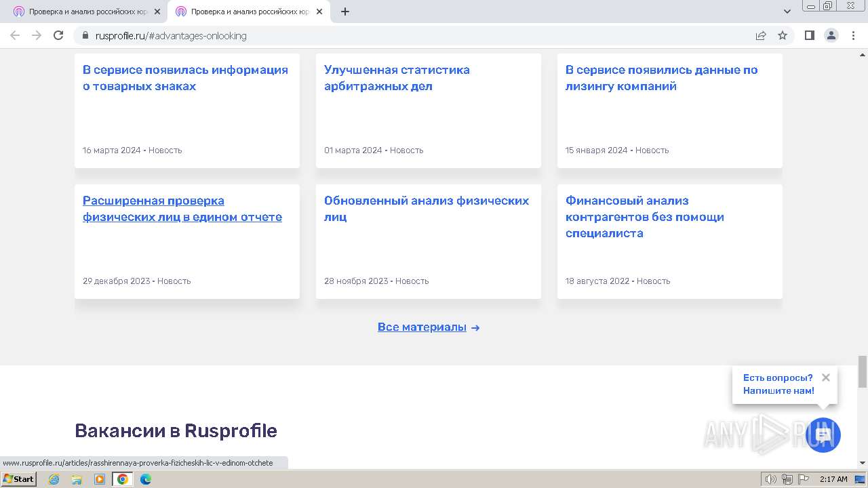Image resolution: width=868 pixels, height=488 pixels.
Task: Expand the tab search chevron
Action: coord(787,12)
